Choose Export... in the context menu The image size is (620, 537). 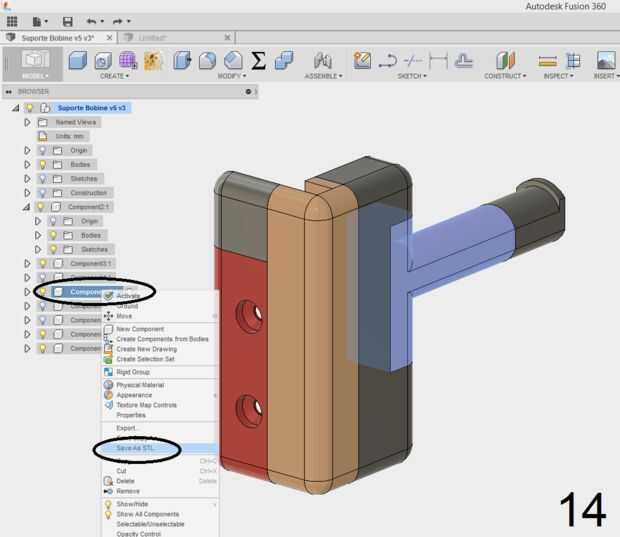tap(160, 428)
